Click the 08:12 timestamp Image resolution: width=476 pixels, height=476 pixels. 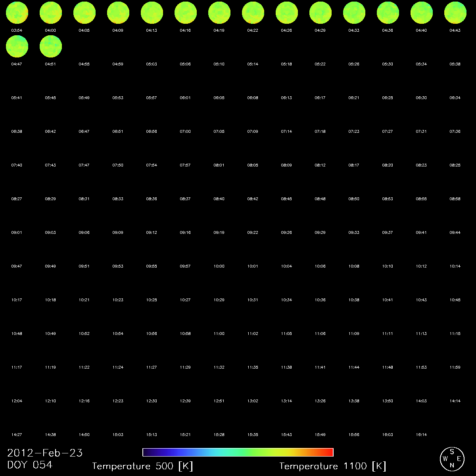click(x=320, y=165)
